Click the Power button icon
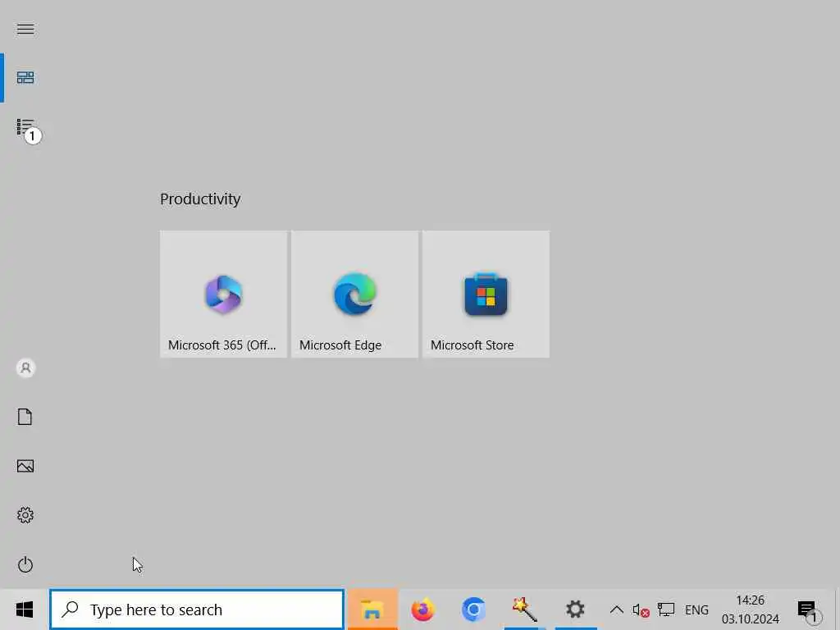This screenshot has width=840, height=630. pyautogui.click(x=25, y=564)
